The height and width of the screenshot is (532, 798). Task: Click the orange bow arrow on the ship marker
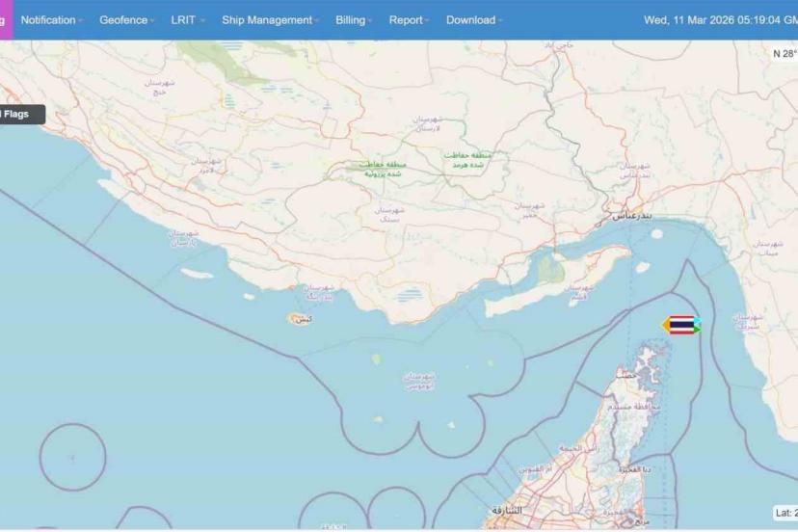[665, 326]
